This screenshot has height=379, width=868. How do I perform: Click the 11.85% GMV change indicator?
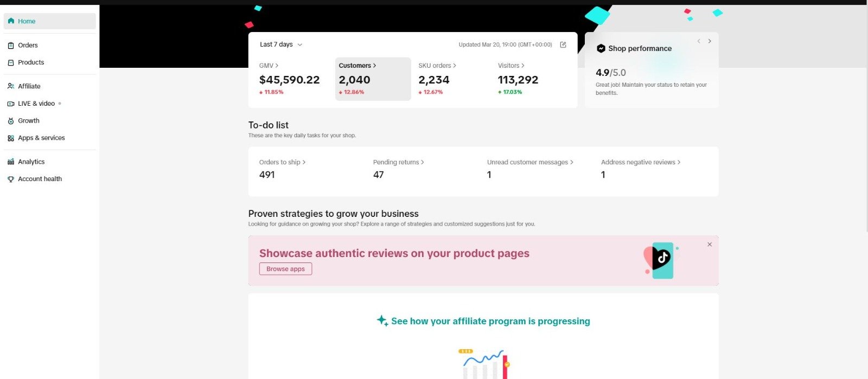[271, 92]
